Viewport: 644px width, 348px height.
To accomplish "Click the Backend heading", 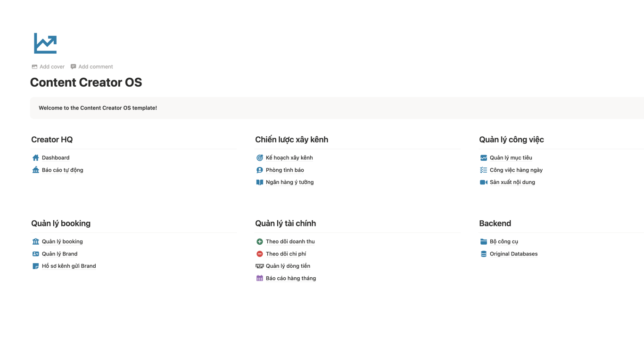I will 495,224.
